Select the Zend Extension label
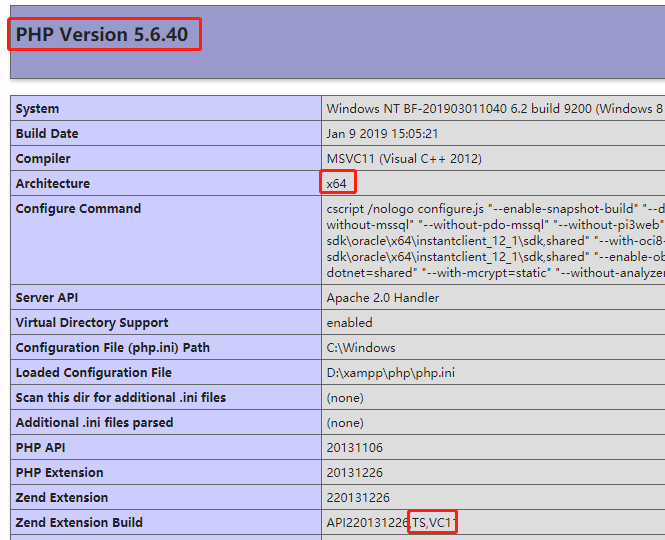This screenshot has height=540, width=665. coord(61,498)
